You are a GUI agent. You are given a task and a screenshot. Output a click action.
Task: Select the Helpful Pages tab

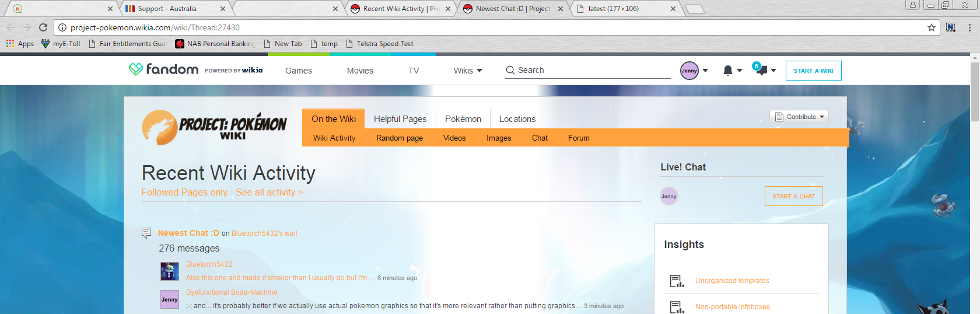[x=400, y=119]
